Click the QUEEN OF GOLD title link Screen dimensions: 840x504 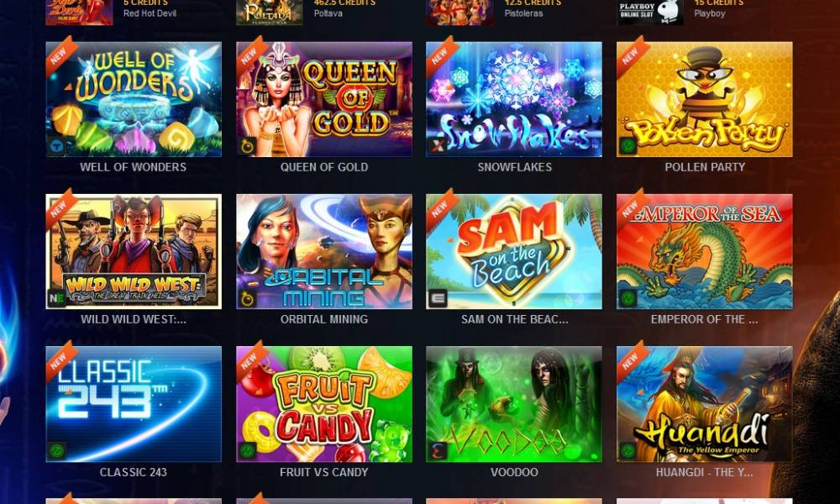click(x=324, y=167)
